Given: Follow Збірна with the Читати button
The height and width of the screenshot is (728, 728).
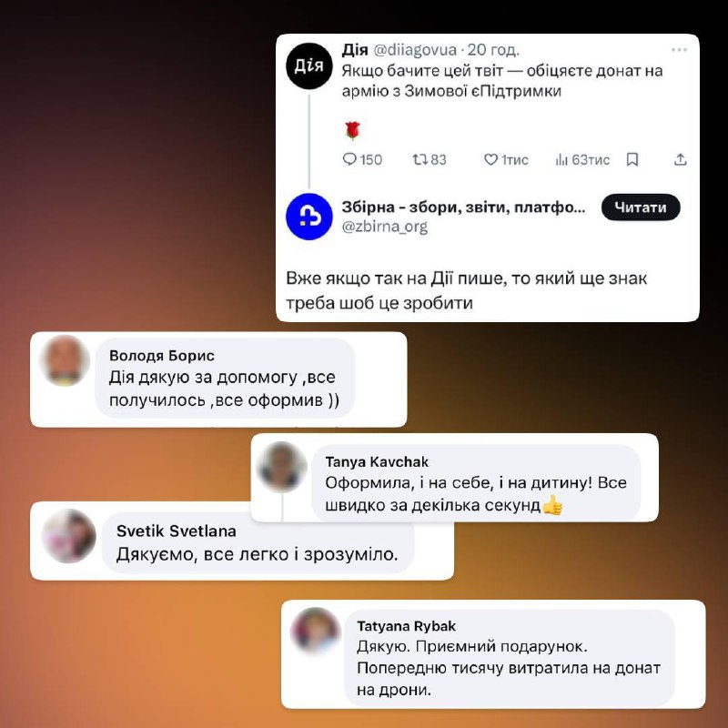Looking at the screenshot, I should [x=641, y=207].
